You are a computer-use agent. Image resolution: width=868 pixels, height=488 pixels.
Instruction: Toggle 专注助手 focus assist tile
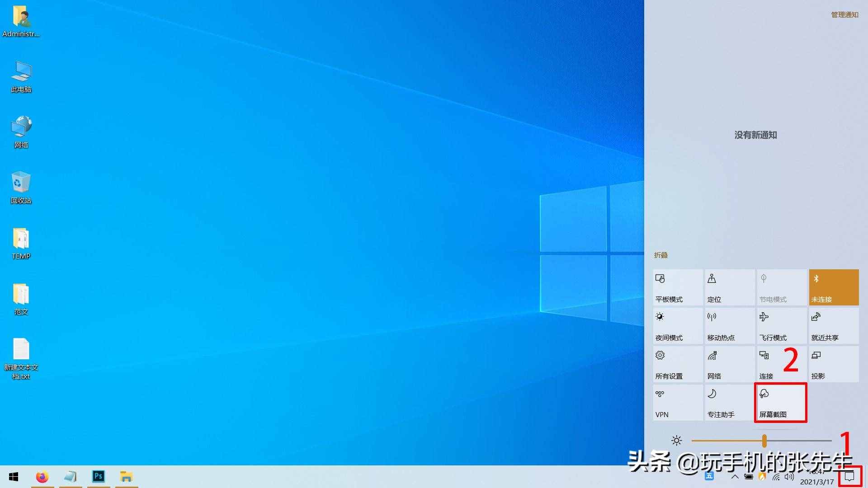click(x=730, y=403)
